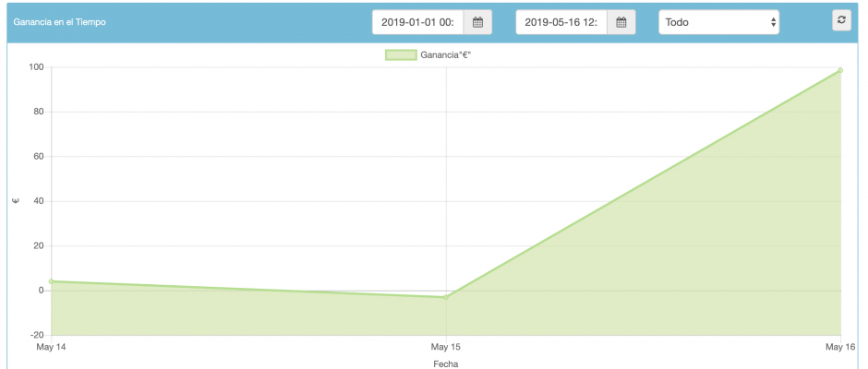The width and height of the screenshot is (868, 369).
Task: Click the 40 value on y-axis
Action: [x=40, y=201]
